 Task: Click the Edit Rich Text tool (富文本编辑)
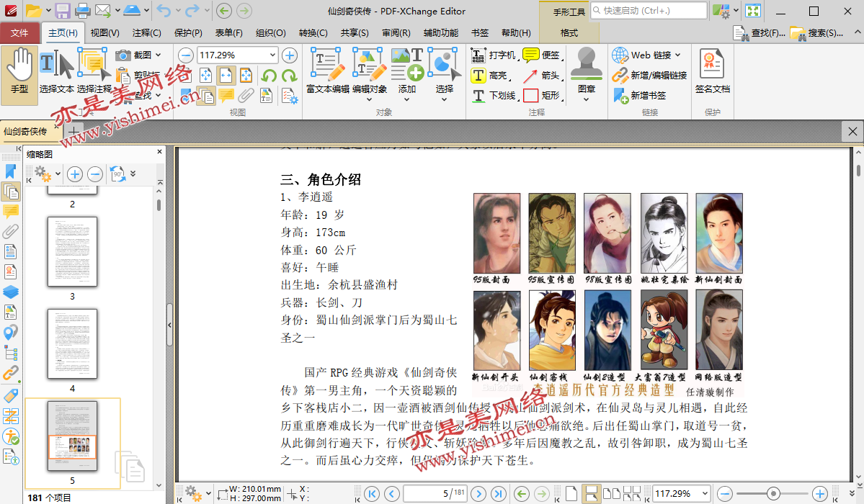click(x=328, y=71)
